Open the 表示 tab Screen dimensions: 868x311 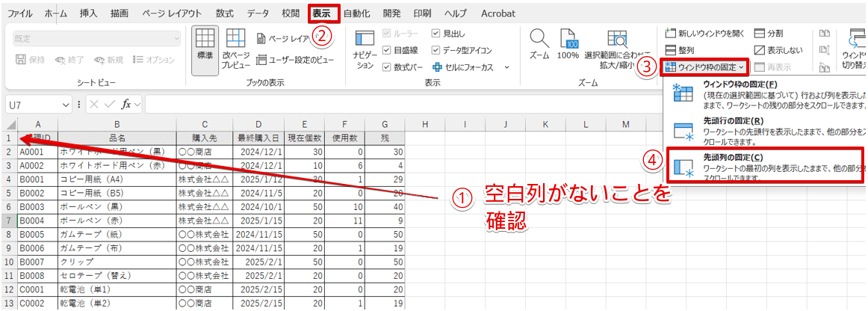coord(322,13)
